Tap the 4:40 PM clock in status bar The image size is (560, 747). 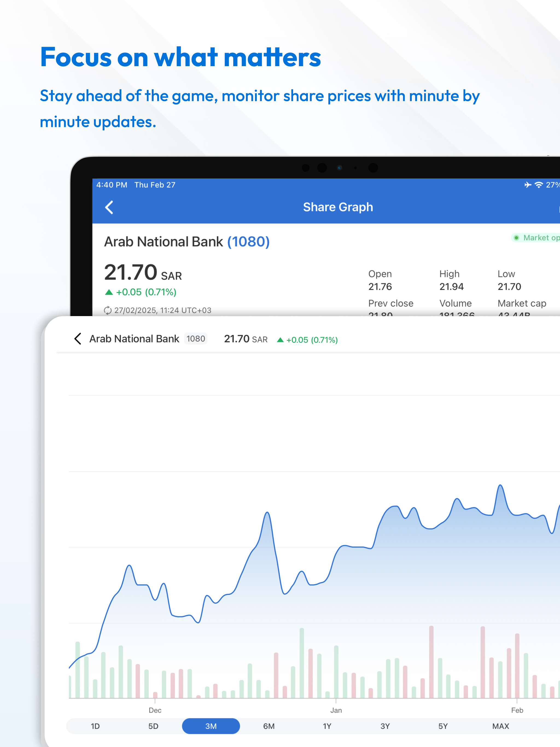click(112, 185)
